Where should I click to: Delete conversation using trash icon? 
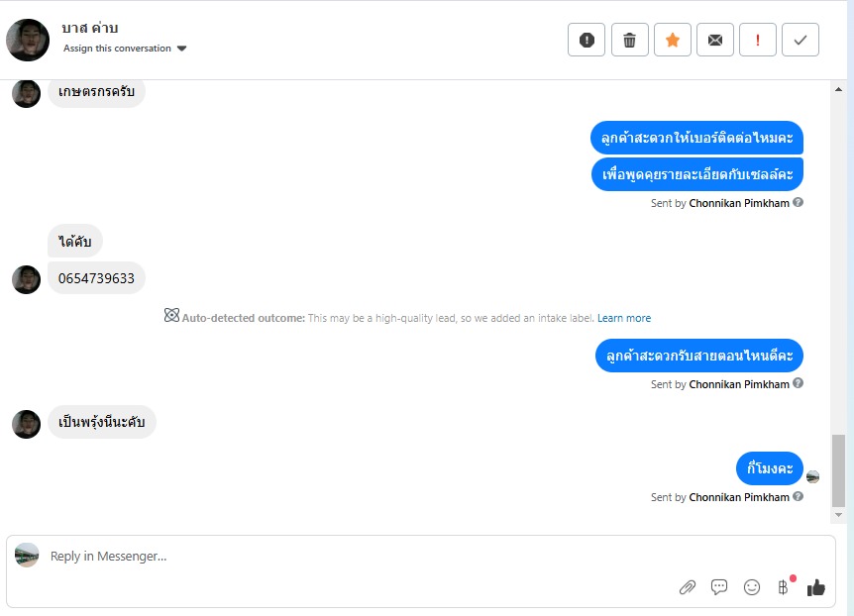tap(629, 41)
